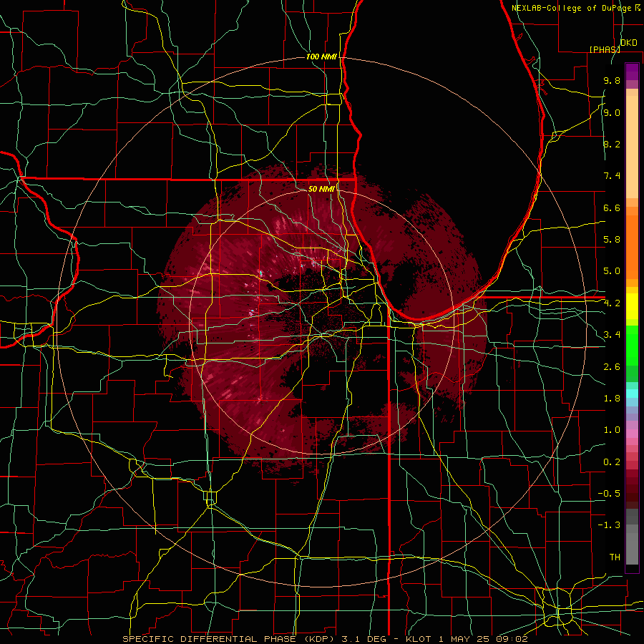The height and width of the screenshot is (644, 644).
Task: Click the yellow color bar segment
Action: (x=632, y=306)
